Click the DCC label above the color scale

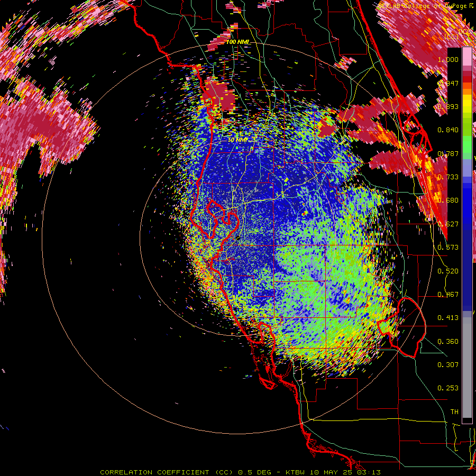pyautogui.click(x=464, y=32)
